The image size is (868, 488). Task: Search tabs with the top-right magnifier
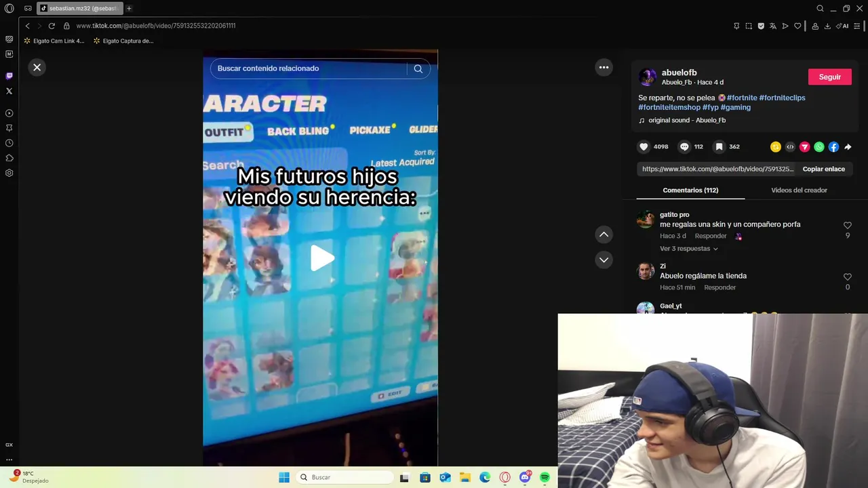click(x=820, y=9)
